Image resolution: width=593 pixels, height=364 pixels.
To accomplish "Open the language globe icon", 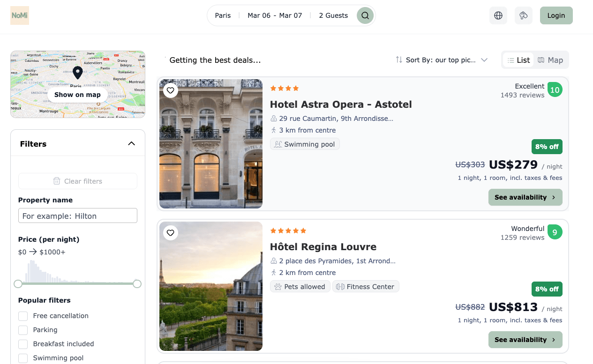I will pos(498,15).
